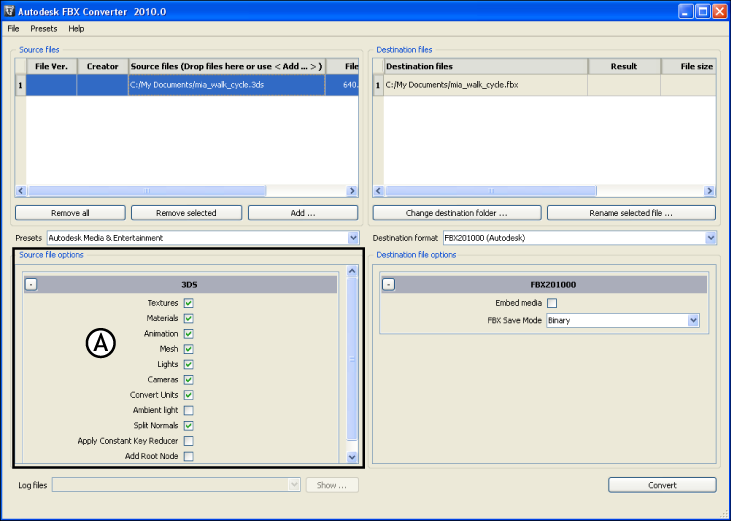Open the File menu
Viewport: 731px width, 521px height.
click(x=13, y=28)
